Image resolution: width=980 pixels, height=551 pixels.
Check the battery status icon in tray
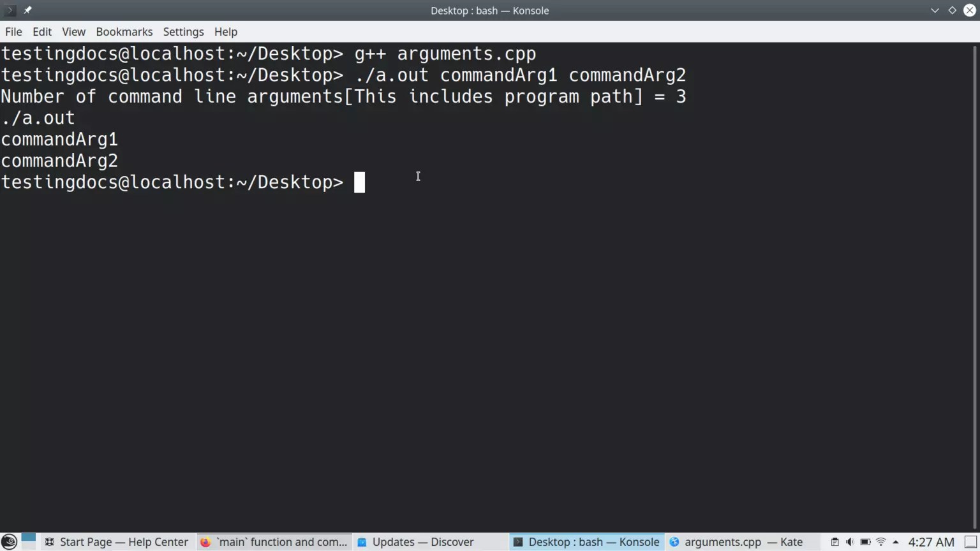tap(866, 541)
